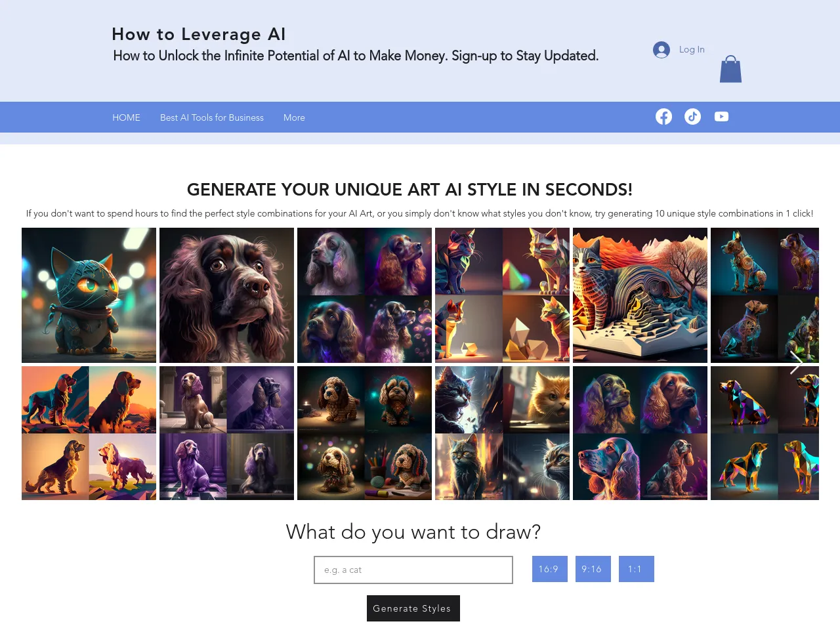The height and width of the screenshot is (630, 840).
Task: Open Best AI Tools for Business
Action: tap(212, 117)
